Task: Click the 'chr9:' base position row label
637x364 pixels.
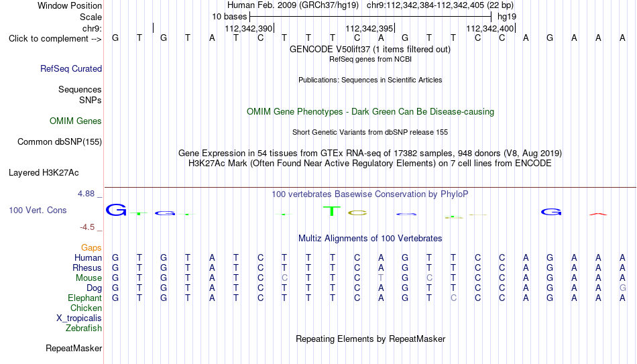Action: pyautogui.click(x=93, y=28)
